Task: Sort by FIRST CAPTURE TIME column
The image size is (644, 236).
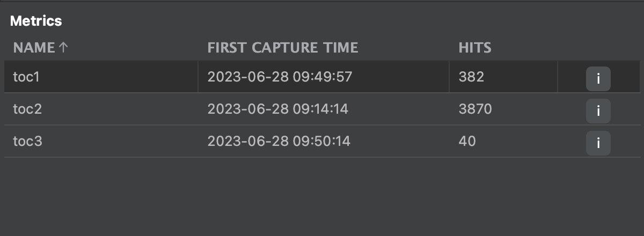Action: coord(282,48)
